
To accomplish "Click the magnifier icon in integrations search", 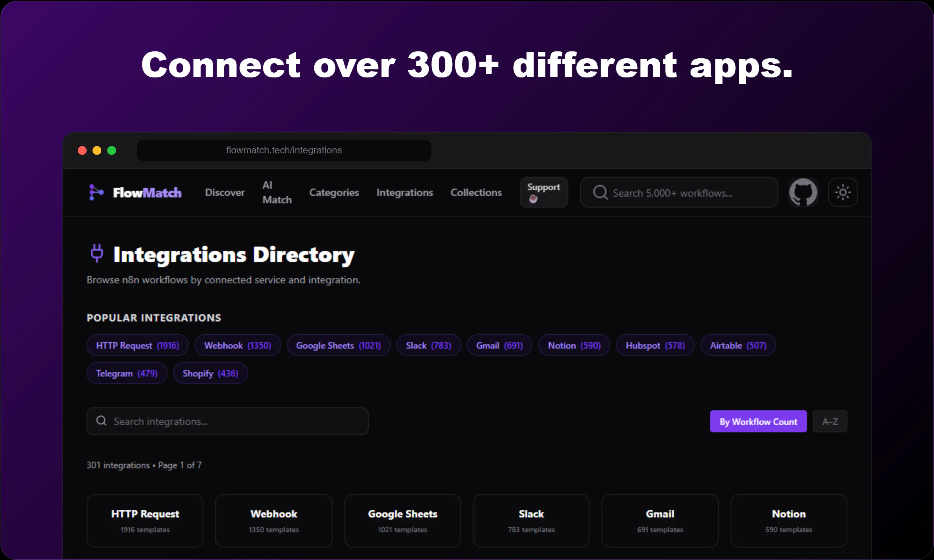I will click(x=101, y=421).
